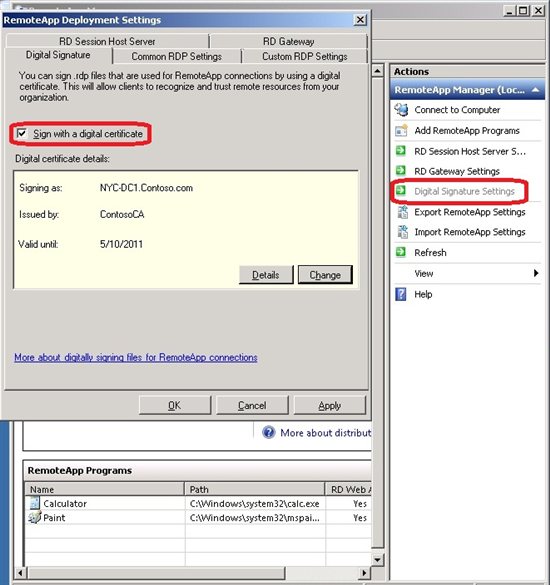Click Add RemoteApp Programs action
Viewport: 550px width, 585px height.
coord(467,131)
